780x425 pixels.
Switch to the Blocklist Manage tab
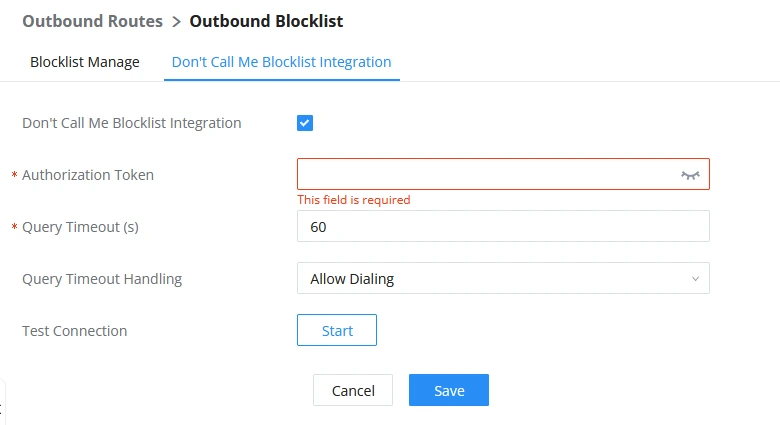point(85,62)
